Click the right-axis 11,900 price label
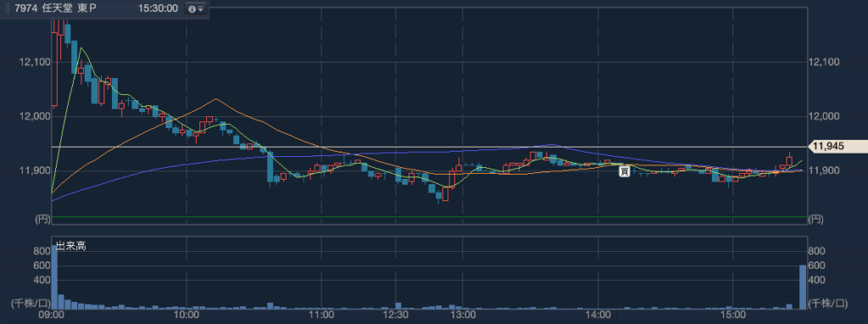The height and width of the screenshot is (324, 868). 823,170
